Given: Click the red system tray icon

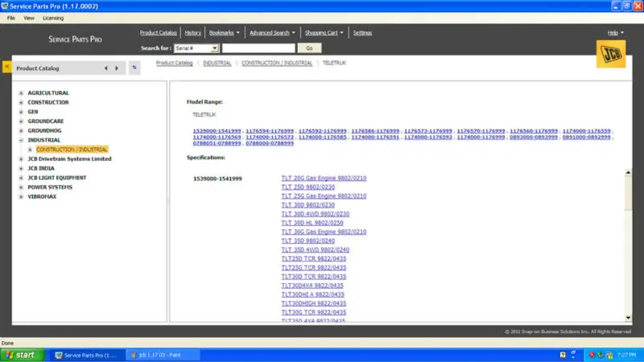Looking at the screenshot, I should click(x=592, y=355).
